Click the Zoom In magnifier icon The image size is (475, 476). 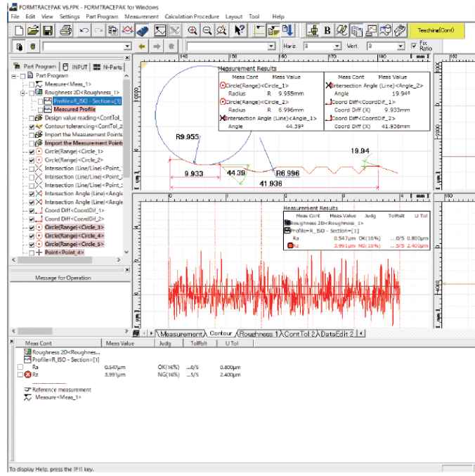tap(193, 30)
